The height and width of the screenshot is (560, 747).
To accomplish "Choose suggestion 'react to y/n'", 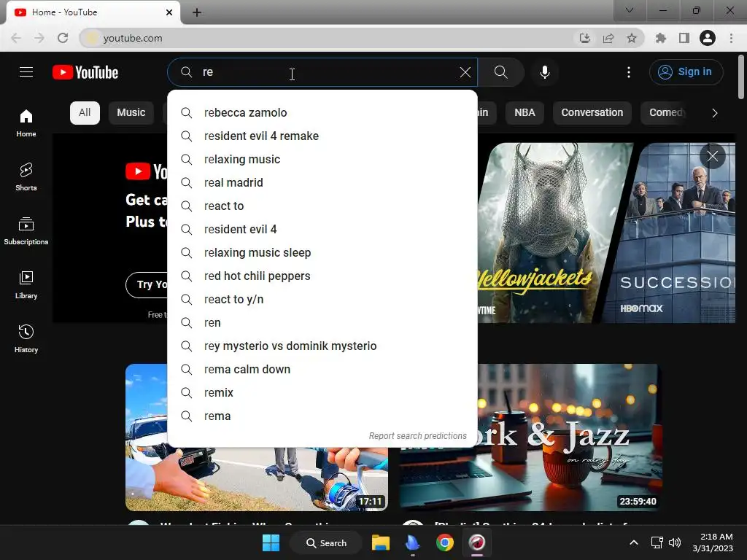I will [322, 300].
